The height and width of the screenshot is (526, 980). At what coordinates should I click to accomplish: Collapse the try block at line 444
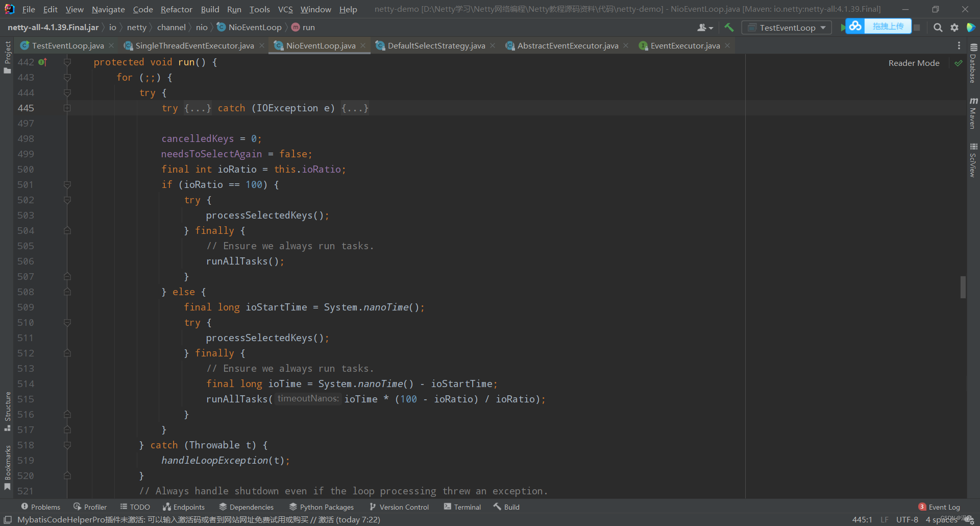coord(67,92)
